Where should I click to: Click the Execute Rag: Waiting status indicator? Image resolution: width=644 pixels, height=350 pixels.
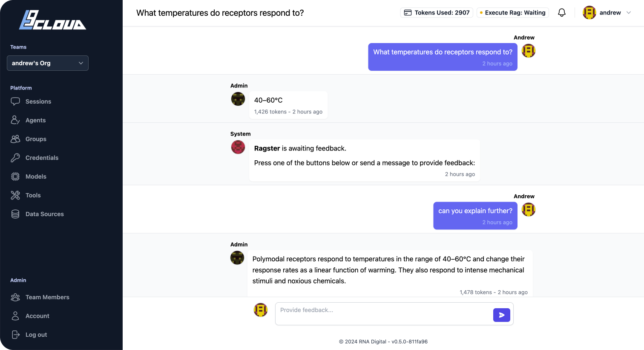pyautogui.click(x=512, y=12)
